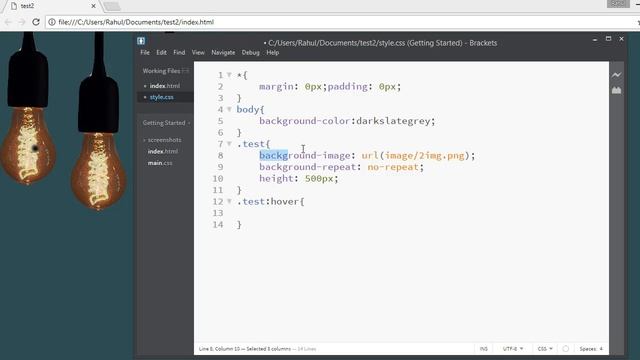Click 'background-color' property on line 5
The height and width of the screenshot is (360, 640).
point(304,121)
